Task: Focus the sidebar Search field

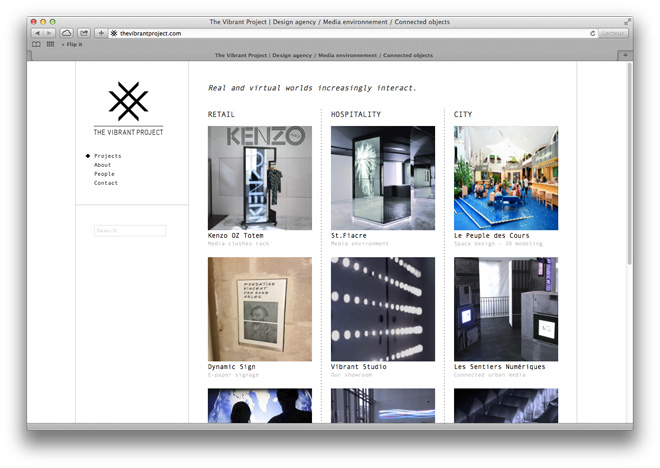Action: click(130, 231)
